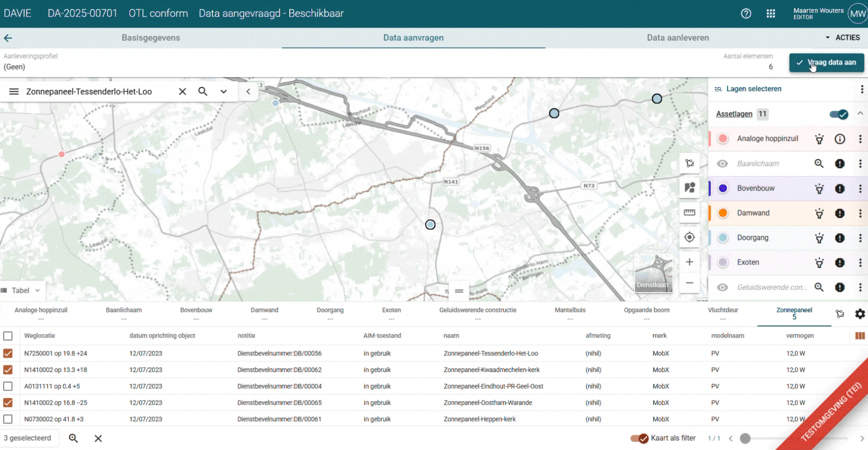Check row N0730002 op 41.8 +3
Viewport: 868px width, 450px height.
coord(8,419)
